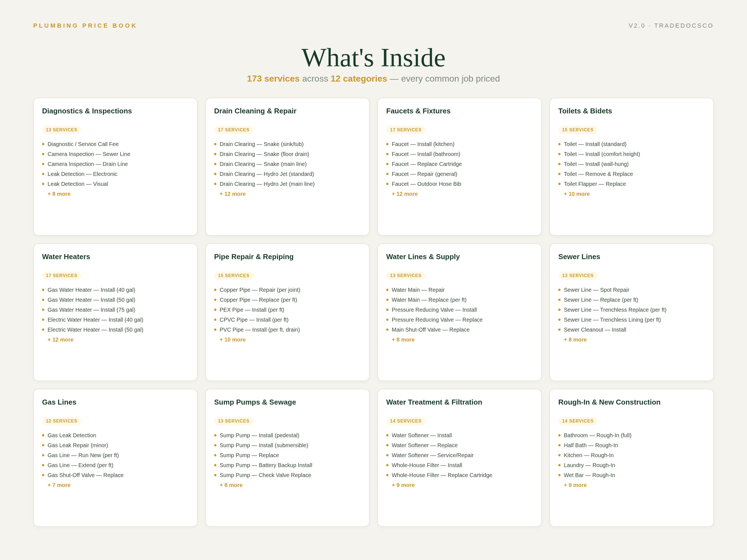Image resolution: width=747 pixels, height=560 pixels.
Task: Expand + 9 more in Rough-In & New Construction
Action: pos(575,485)
